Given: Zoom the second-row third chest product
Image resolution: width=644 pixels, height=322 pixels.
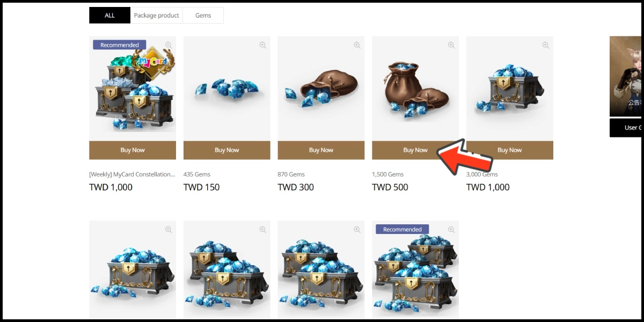Looking at the screenshot, I should click(x=357, y=229).
